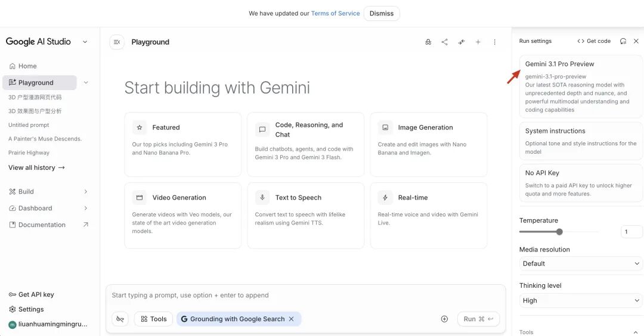The width and height of the screenshot is (644, 336).
Task: Start a new chat with plus icon
Action: tap(478, 42)
